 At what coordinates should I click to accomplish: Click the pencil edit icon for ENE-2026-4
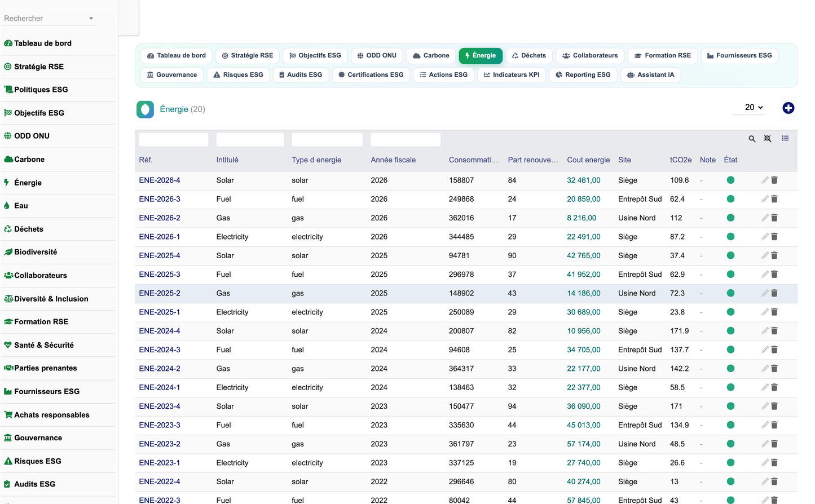(x=764, y=180)
